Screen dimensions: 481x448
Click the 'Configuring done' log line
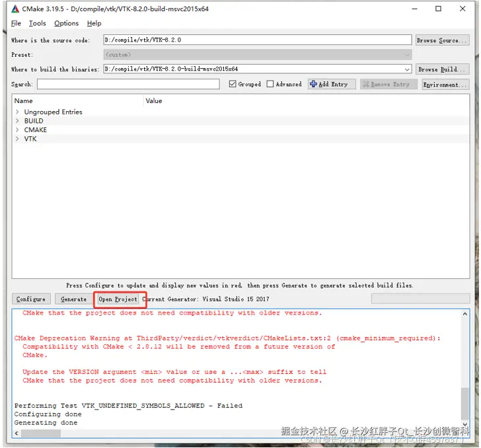tap(48, 414)
